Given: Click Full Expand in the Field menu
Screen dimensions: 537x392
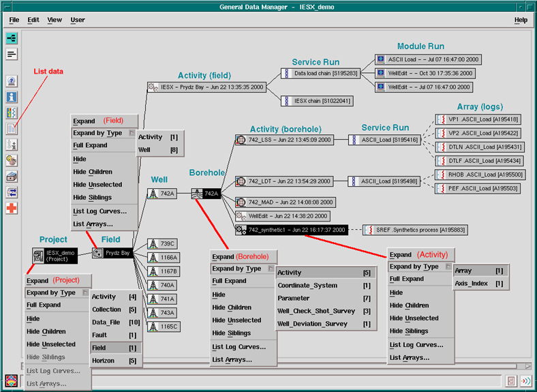Looking at the screenshot, I should [x=90, y=145].
